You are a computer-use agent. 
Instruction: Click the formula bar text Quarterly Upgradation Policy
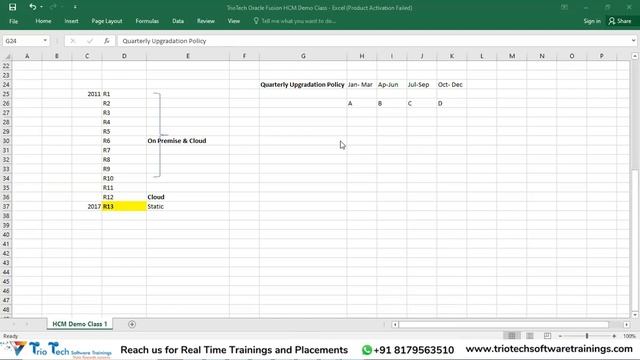pos(164,41)
